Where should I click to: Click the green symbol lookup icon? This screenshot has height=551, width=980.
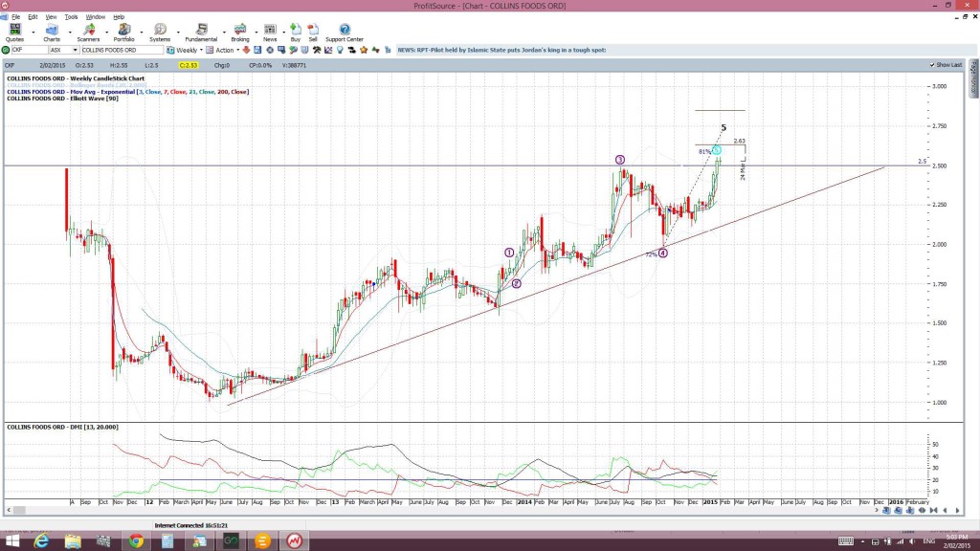(6, 50)
